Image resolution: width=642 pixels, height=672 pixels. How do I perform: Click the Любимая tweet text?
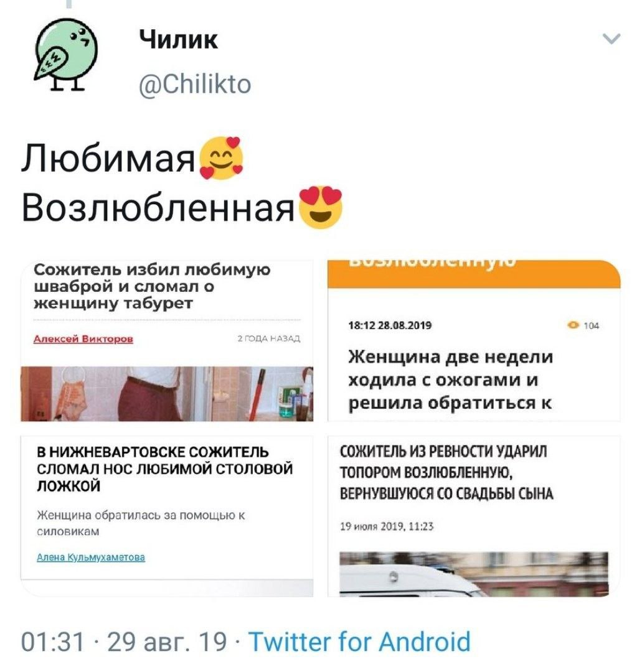108,158
